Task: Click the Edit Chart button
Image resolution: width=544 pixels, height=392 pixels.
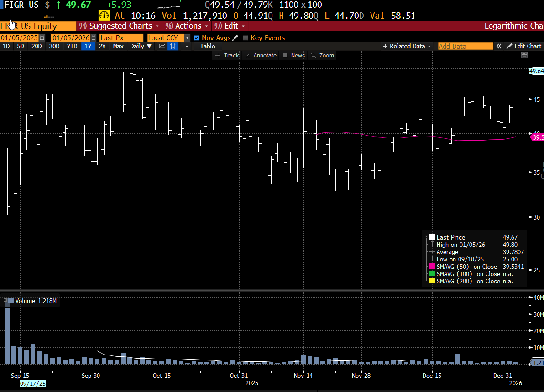Action: pos(524,46)
